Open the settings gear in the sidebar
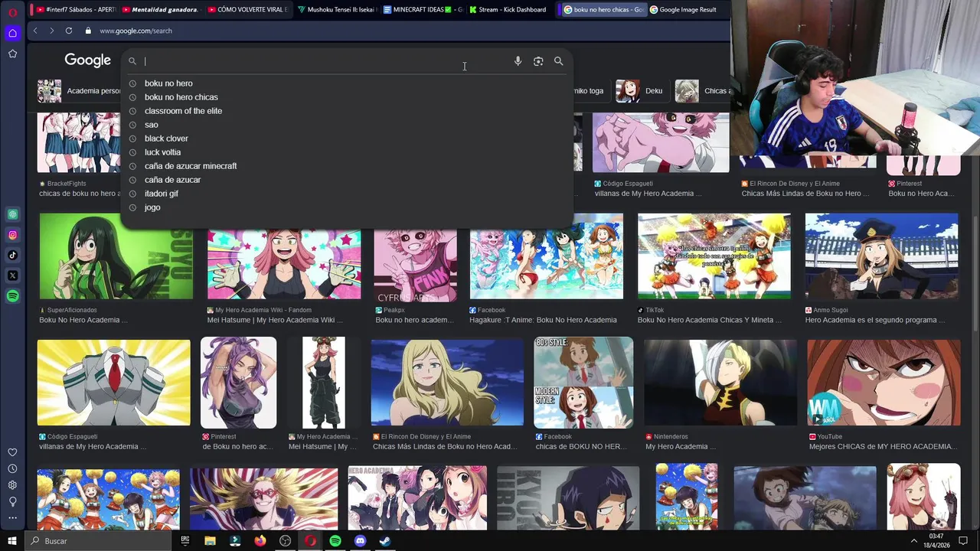 pos(12,485)
